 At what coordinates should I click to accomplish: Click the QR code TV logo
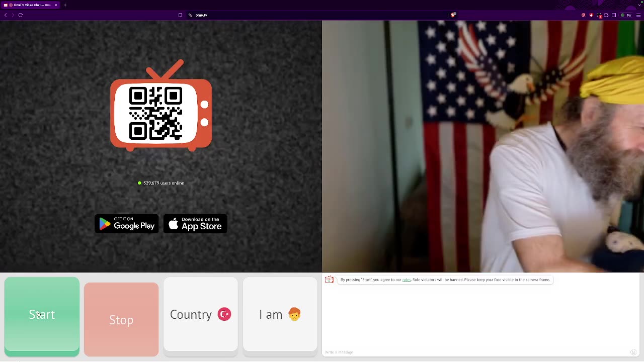click(161, 106)
